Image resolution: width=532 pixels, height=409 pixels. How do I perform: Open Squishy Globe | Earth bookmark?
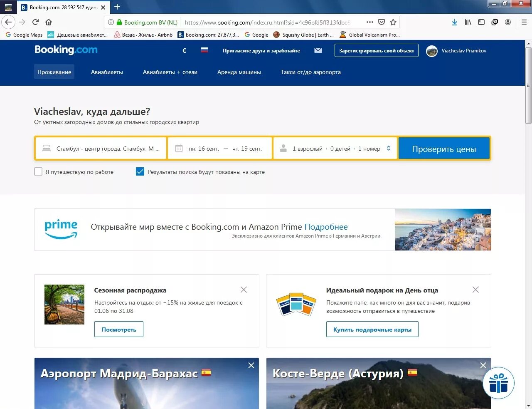303,35
